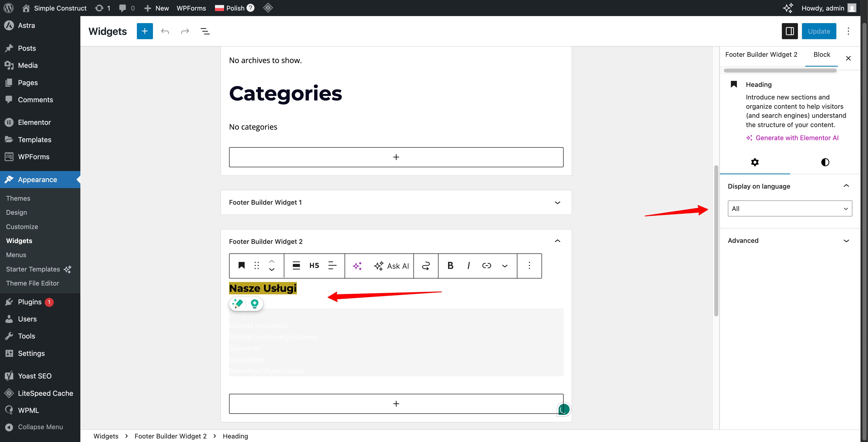868x442 pixels.
Task: Open the language dropdown set to All
Action: [790, 208]
